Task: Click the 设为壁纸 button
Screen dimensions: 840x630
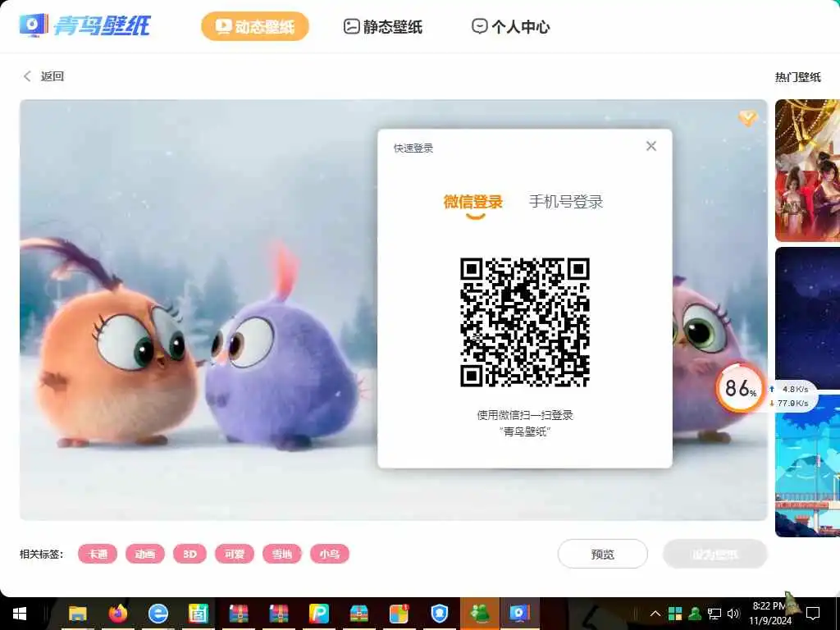Action: (x=715, y=554)
